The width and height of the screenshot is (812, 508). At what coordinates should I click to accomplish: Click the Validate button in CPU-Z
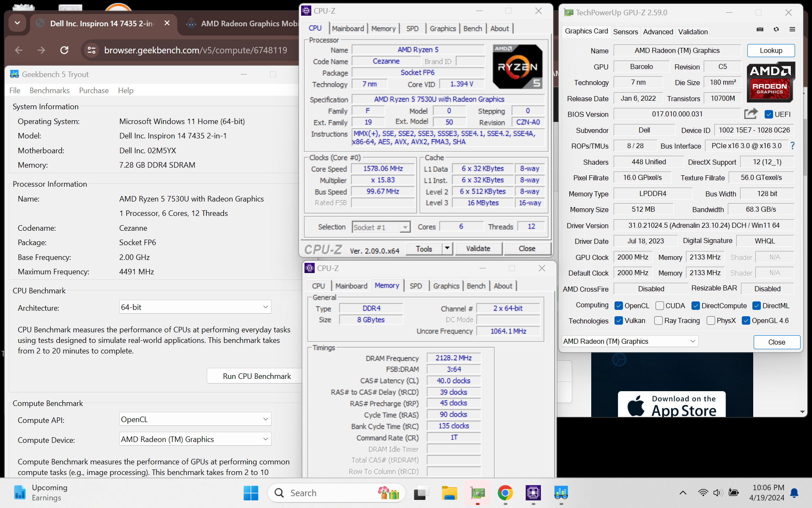478,248
